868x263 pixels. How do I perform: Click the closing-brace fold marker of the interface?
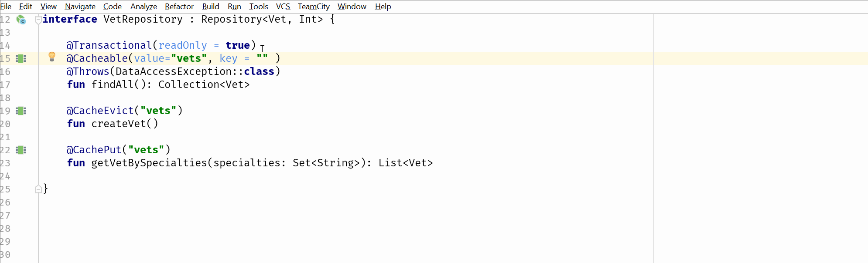point(38,189)
